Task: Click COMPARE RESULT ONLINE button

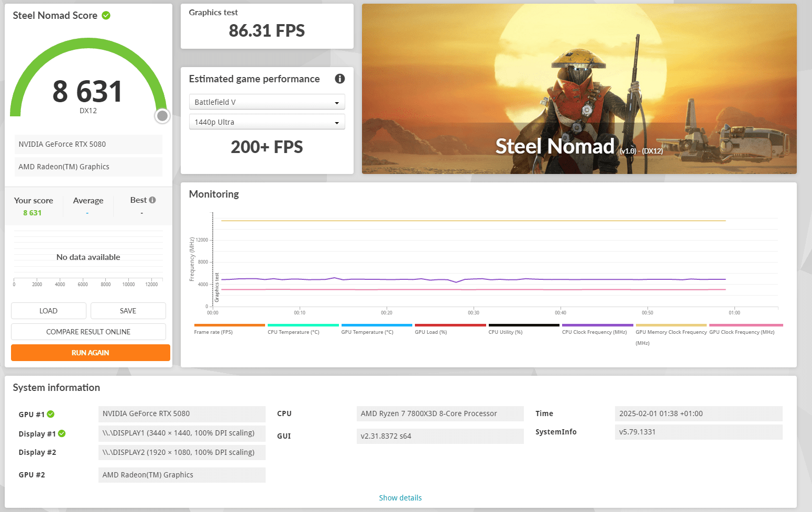Action: click(x=89, y=332)
